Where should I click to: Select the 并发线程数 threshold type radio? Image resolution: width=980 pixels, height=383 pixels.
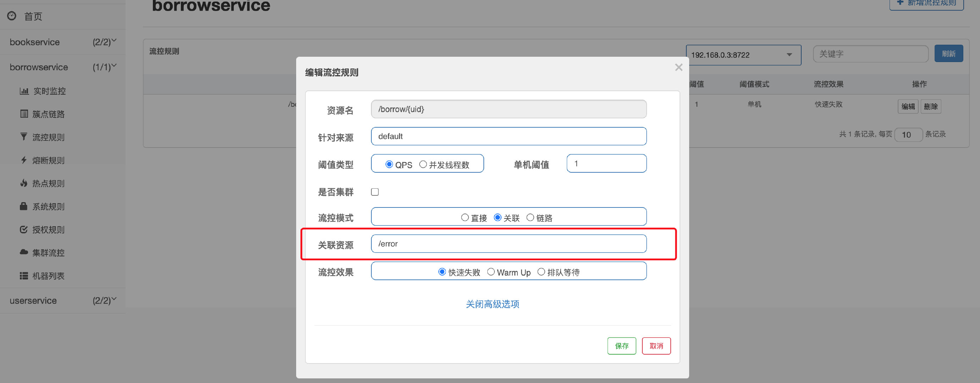pos(423,165)
